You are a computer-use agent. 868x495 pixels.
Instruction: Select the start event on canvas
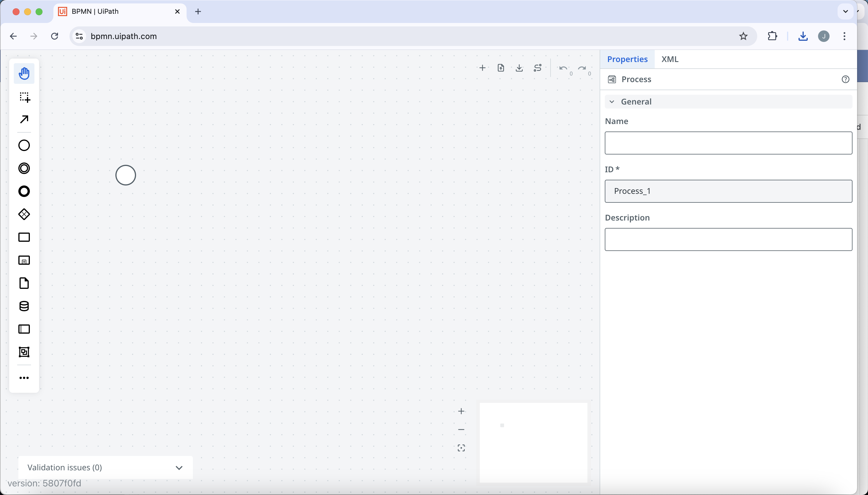(126, 175)
